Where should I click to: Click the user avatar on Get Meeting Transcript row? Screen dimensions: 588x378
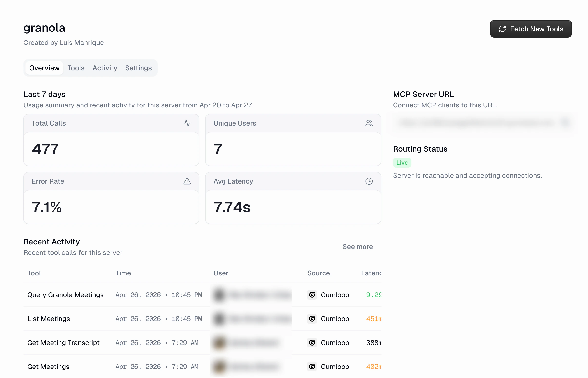219,343
